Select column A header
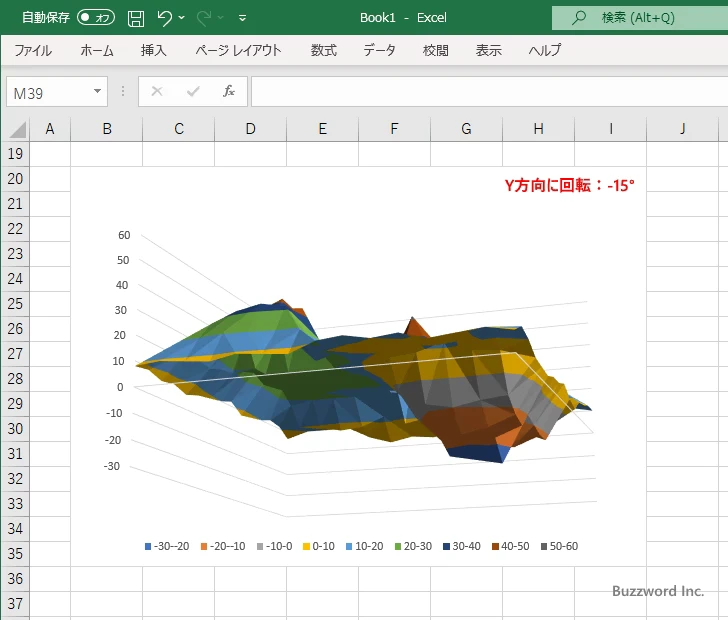 (x=50, y=129)
